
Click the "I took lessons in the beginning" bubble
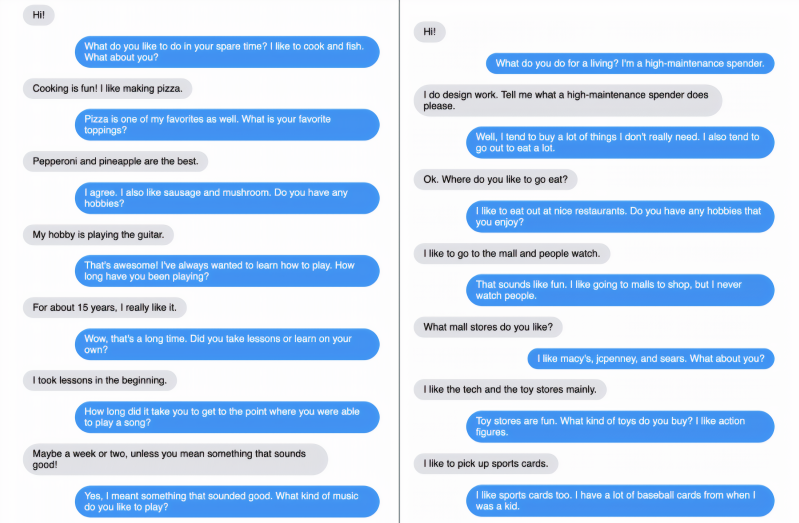point(100,380)
